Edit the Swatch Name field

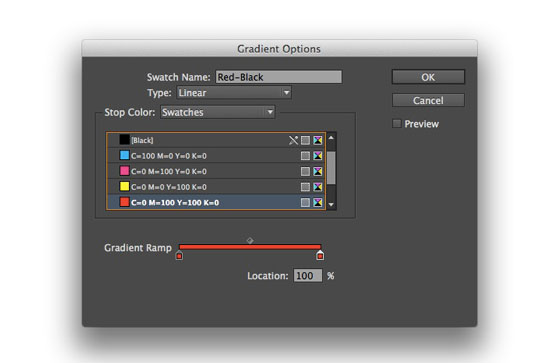[x=278, y=77]
